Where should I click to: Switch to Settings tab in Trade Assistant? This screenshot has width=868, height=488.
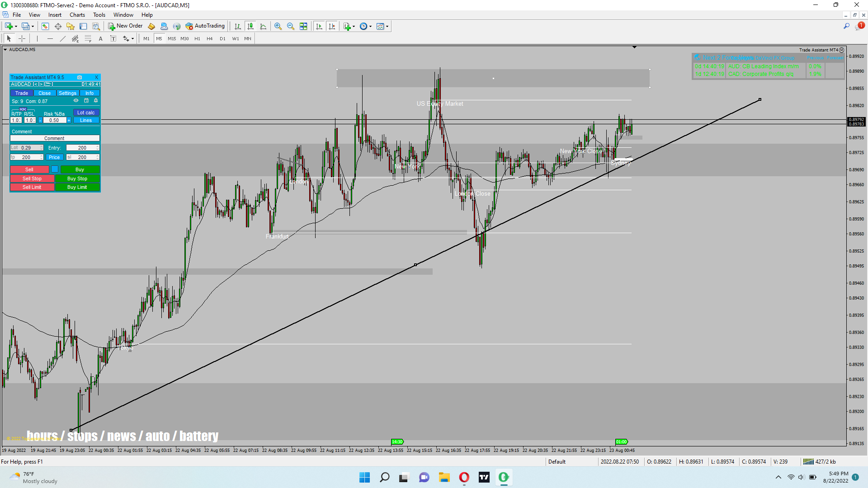pos(67,93)
